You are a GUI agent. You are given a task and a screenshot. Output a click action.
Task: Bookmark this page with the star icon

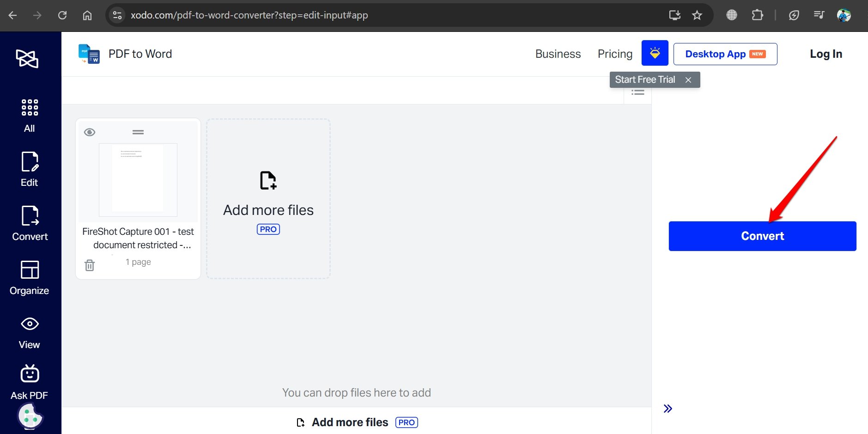click(x=697, y=15)
